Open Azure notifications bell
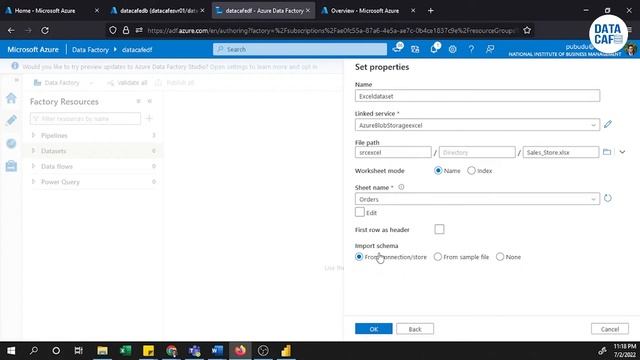Screen dimensions: 640x360 tap(434, 49)
